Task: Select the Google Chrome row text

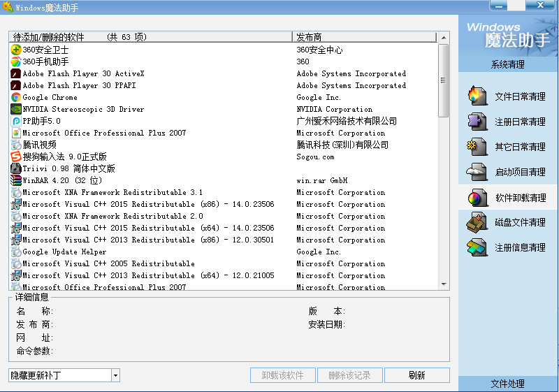Action: 50,97
